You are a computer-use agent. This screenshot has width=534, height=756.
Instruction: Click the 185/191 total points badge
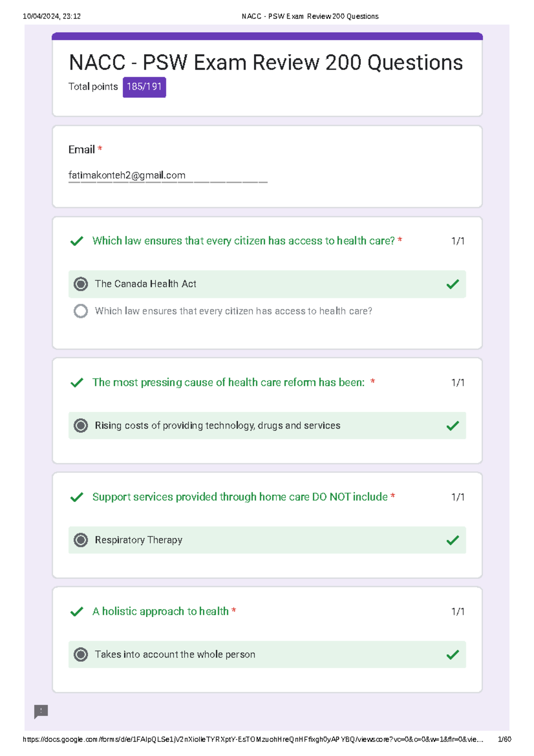(x=144, y=87)
